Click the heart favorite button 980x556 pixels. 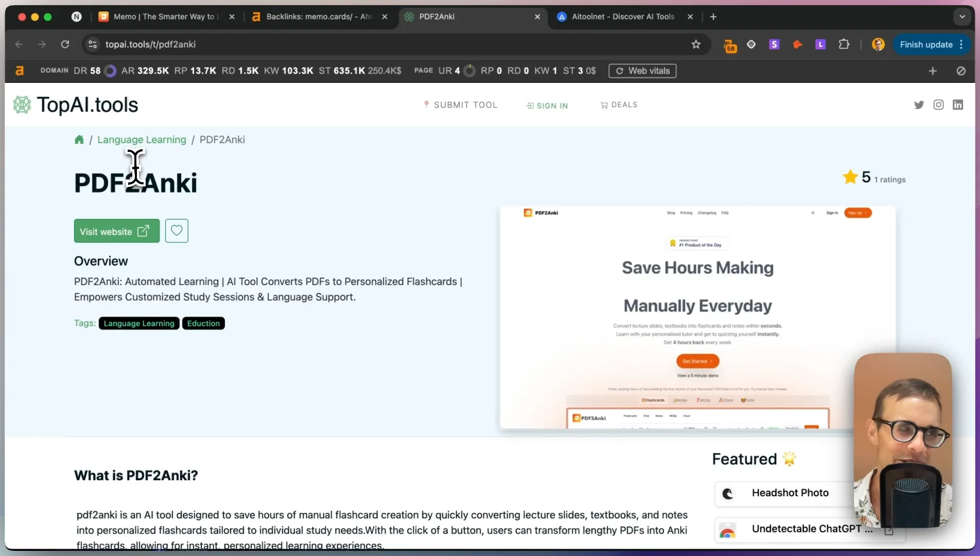click(177, 231)
